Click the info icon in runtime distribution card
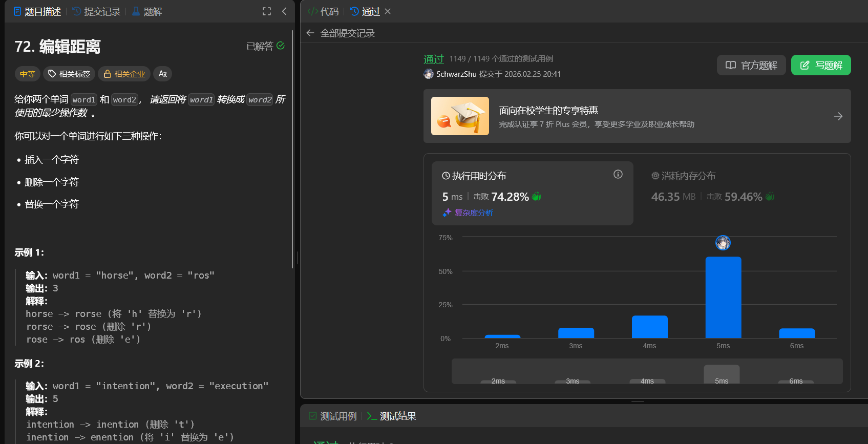 [x=618, y=174]
